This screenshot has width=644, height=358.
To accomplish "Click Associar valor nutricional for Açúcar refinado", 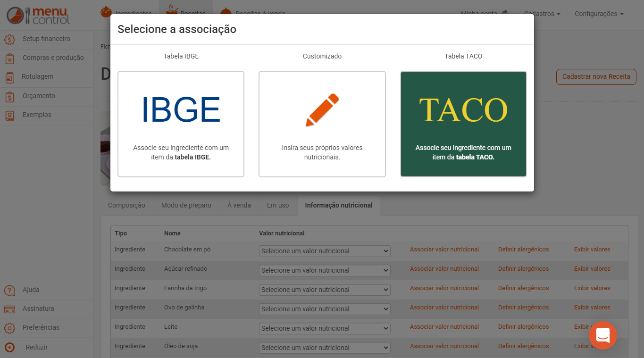I will (444, 269).
